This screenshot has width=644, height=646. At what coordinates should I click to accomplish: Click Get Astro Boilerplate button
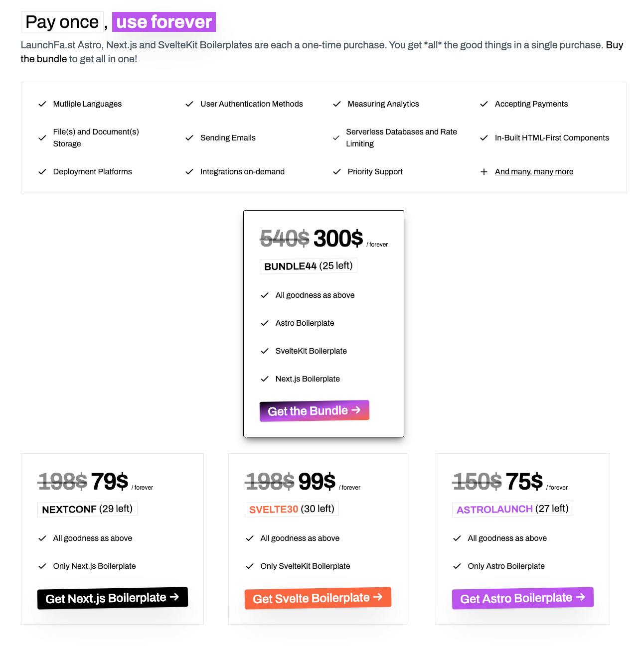[522, 598]
